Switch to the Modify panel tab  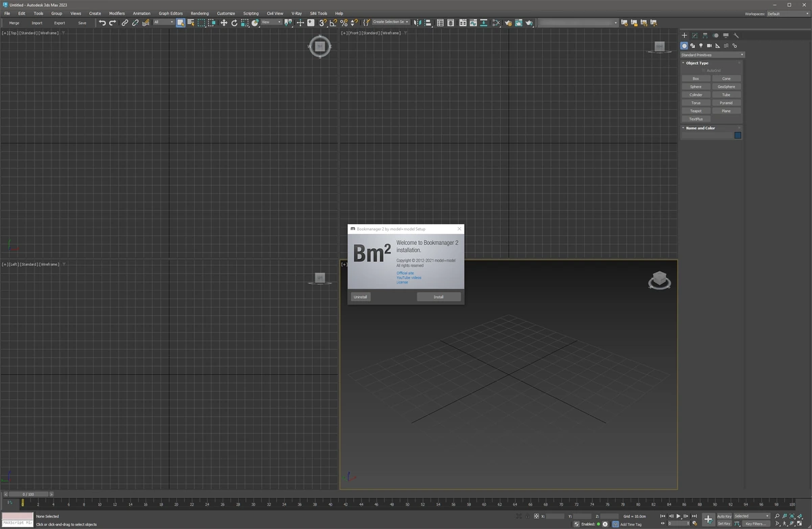point(695,35)
